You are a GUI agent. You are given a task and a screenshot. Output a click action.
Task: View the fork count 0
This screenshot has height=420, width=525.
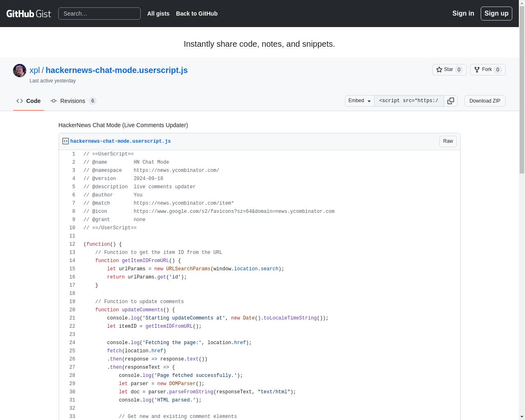498,70
